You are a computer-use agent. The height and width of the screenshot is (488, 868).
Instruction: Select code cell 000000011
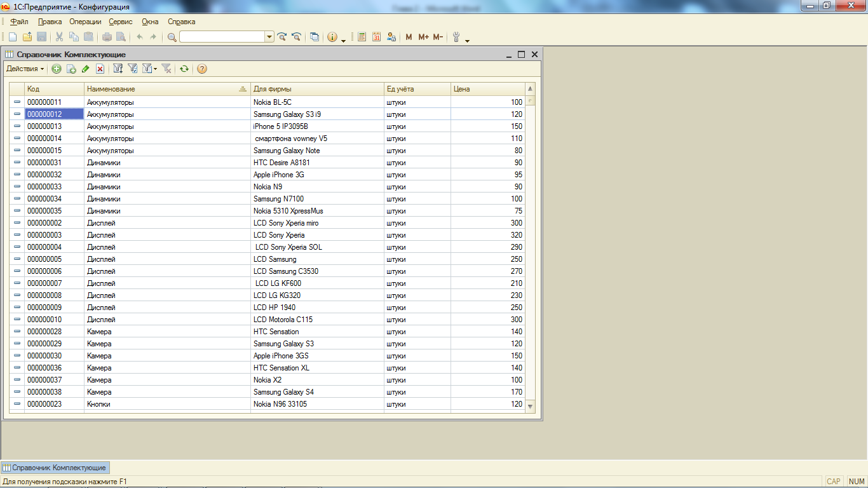[x=55, y=102]
